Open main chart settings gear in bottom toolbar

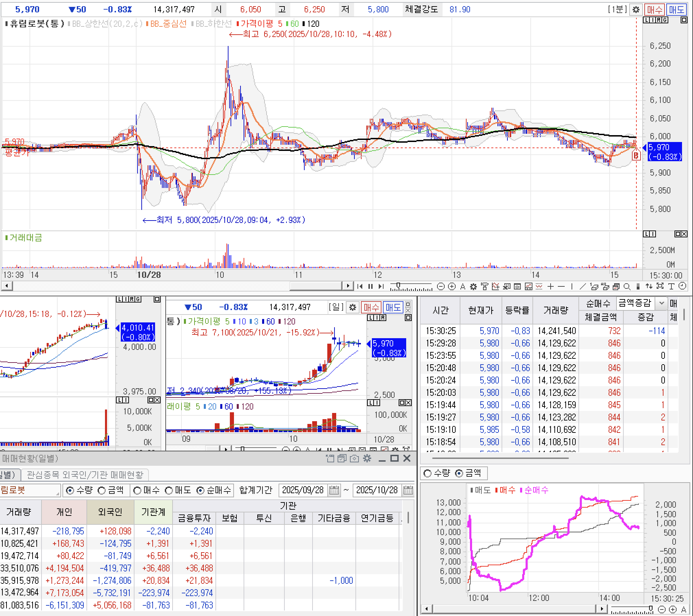(x=473, y=286)
